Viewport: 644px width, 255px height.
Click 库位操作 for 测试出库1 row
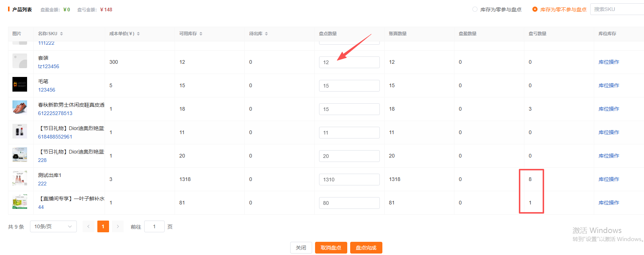click(x=609, y=179)
